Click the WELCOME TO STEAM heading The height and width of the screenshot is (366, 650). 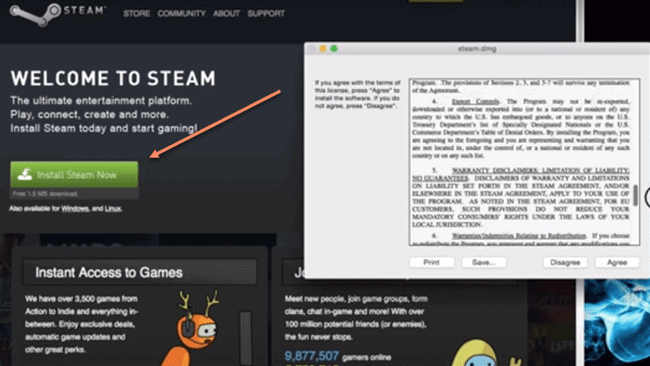pos(113,78)
